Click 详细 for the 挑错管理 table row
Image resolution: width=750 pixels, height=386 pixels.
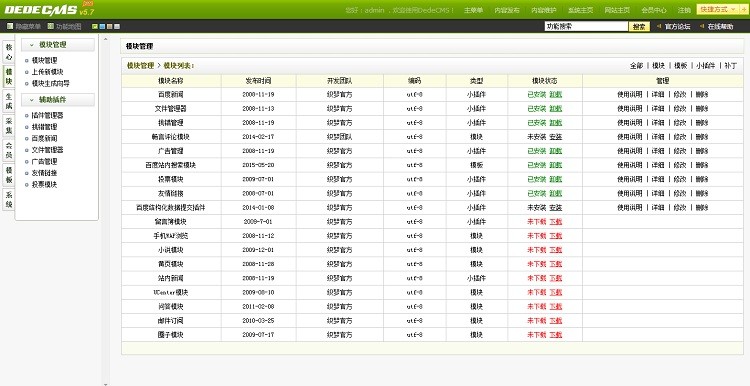coord(658,122)
